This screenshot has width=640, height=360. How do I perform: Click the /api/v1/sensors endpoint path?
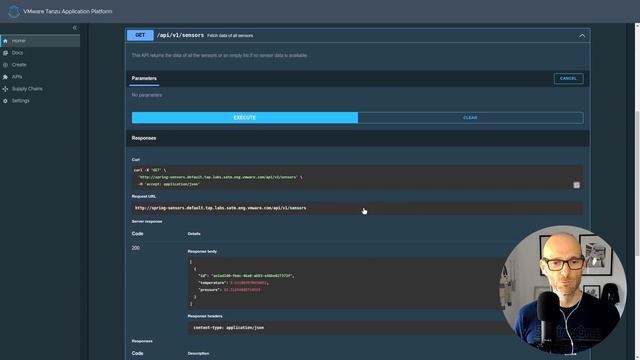point(180,36)
